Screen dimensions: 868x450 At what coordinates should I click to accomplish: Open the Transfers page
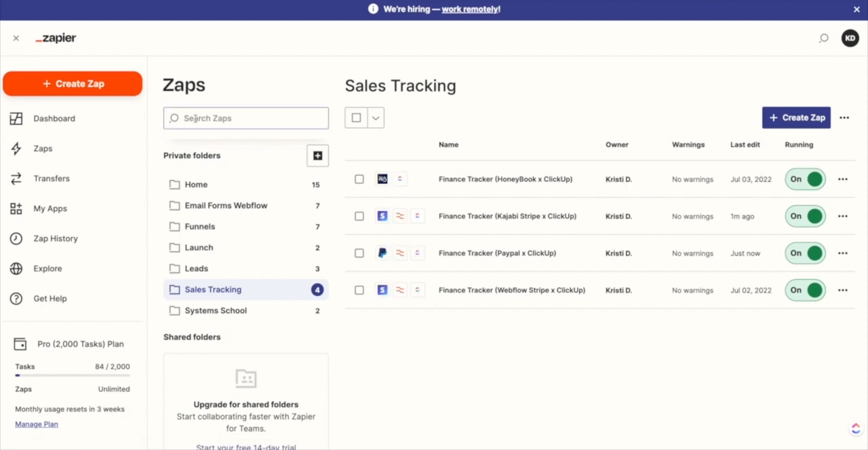(51, 179)
